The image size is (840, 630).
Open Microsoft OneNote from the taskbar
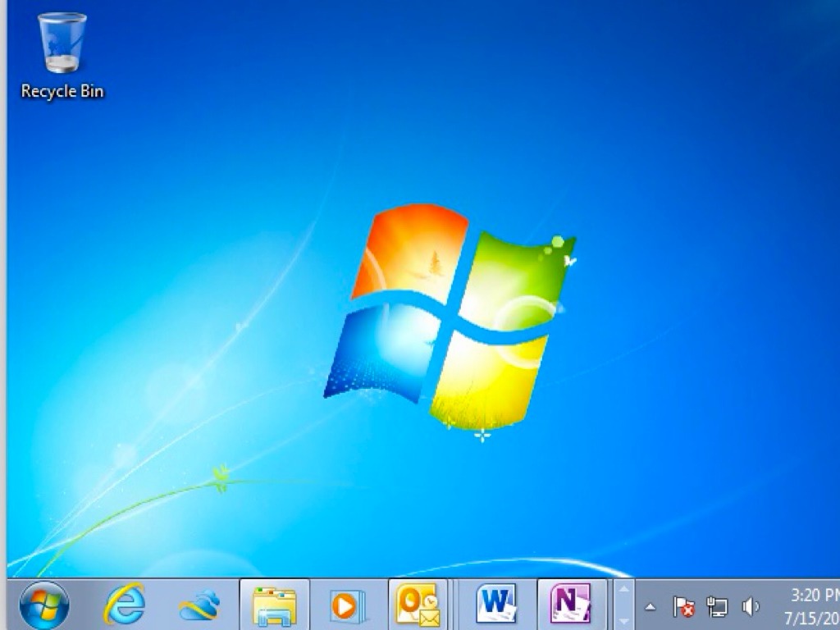570,605
